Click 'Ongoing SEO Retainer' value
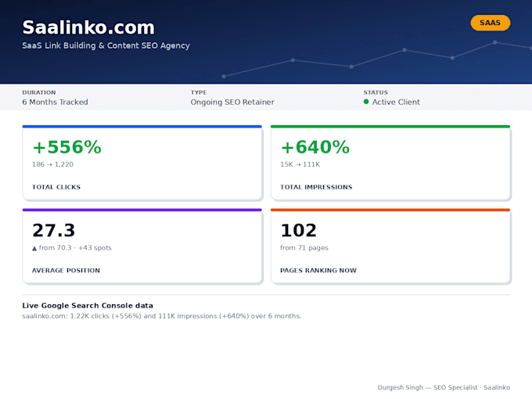The width and height of the screenshot is (532, 399). click(x=232, y=102)
